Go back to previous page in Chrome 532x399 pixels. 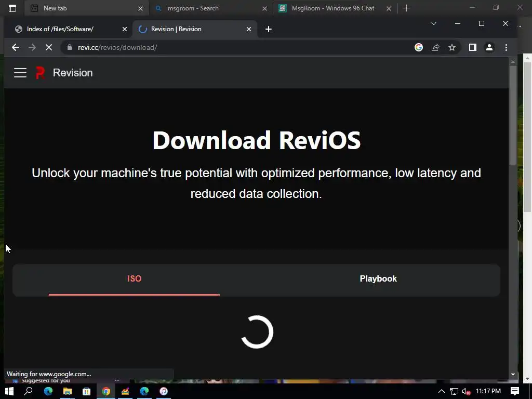(15, 47)
